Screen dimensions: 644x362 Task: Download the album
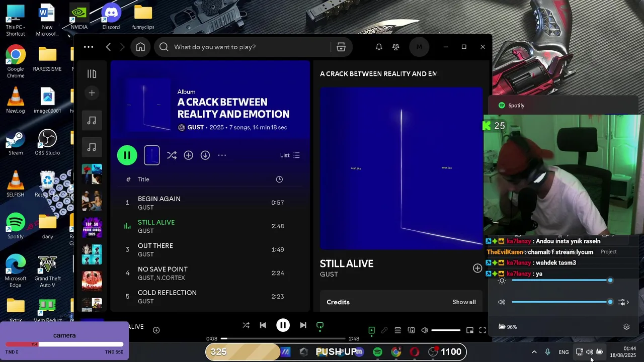(205, 155)
